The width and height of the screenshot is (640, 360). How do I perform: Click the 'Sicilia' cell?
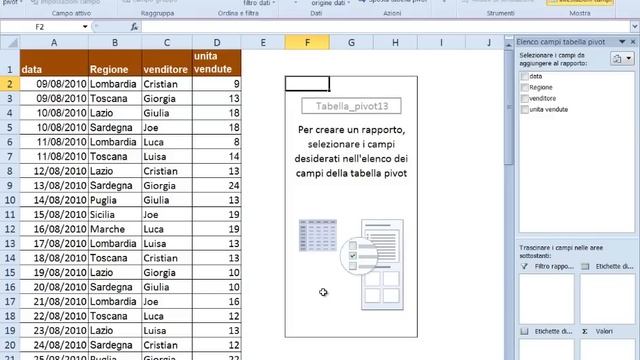click(115, 215)
